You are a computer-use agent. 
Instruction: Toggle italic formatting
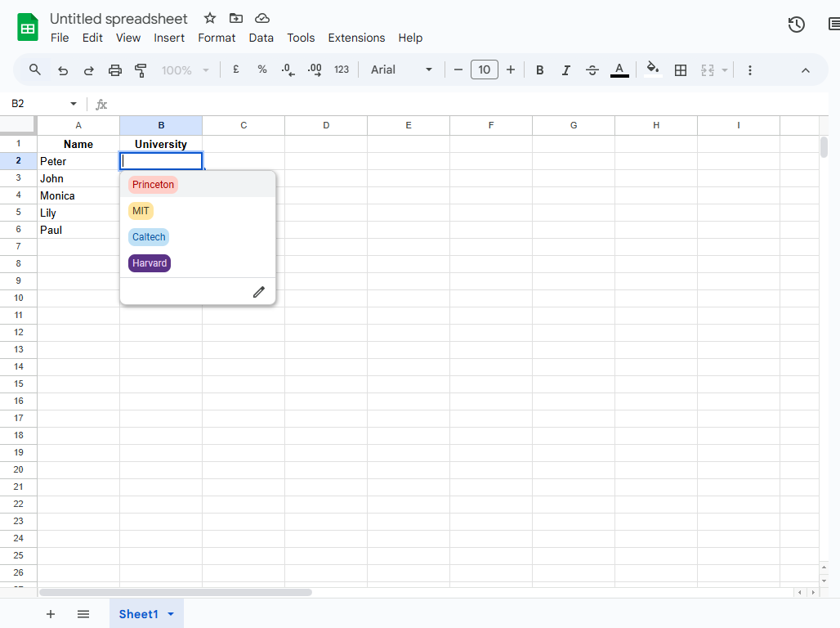pyautogui.click(x=565, y=70)
